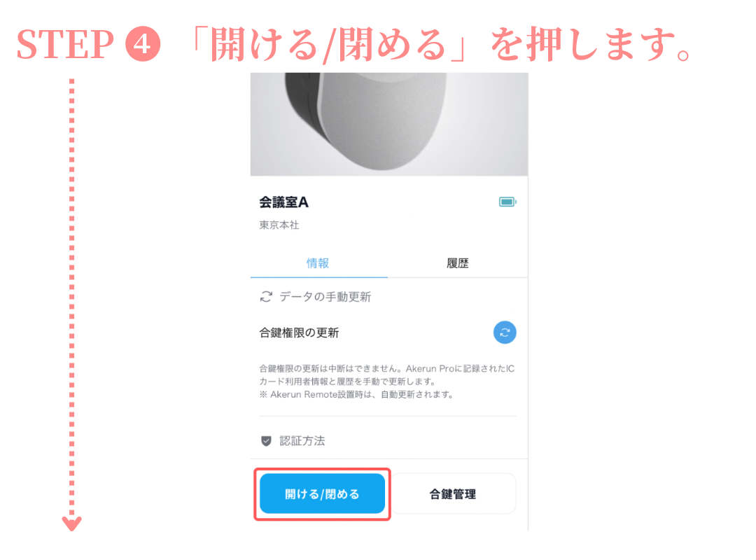The width and height of the screenshot is (756, 560).
Task: Tap the 開ける/閉める button
Action: [x=322, y=494]
